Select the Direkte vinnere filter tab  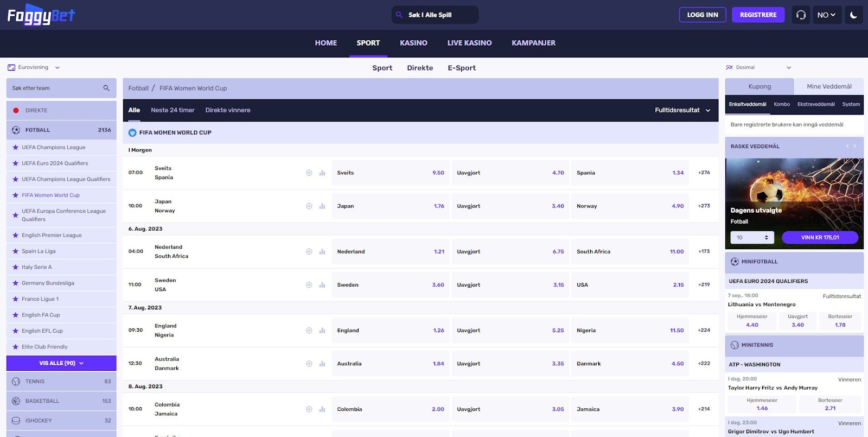(x=228, y=110)
